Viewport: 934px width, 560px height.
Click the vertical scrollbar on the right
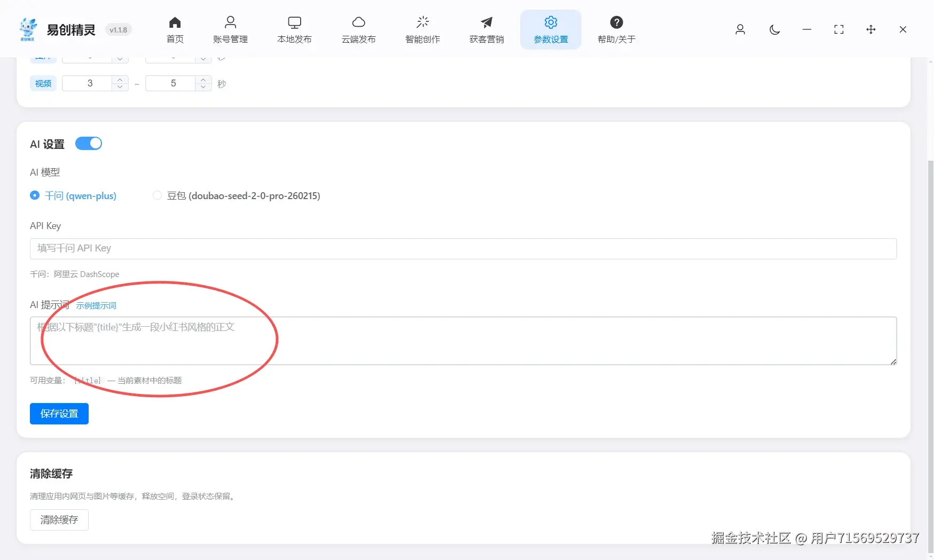(x=931, y=358)
